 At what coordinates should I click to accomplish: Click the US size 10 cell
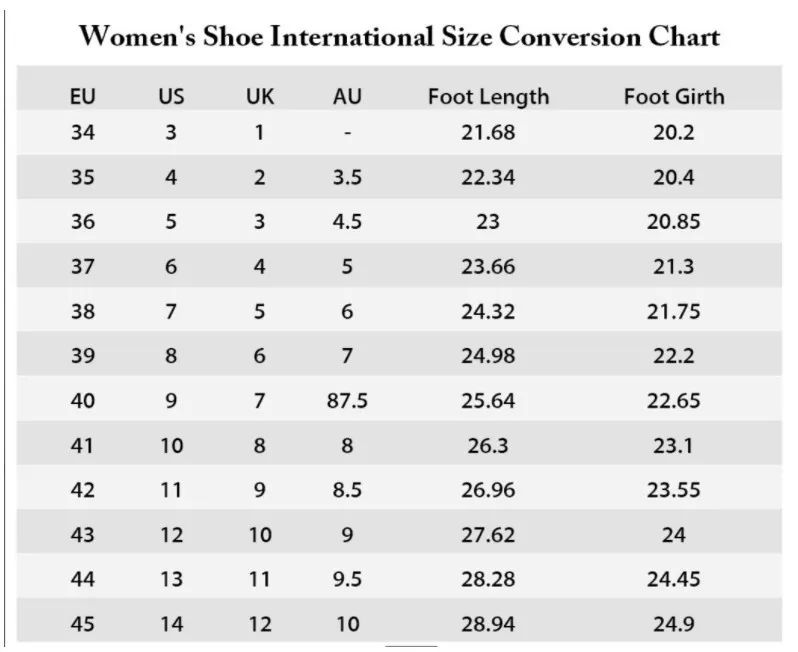(x=171, y=445)
